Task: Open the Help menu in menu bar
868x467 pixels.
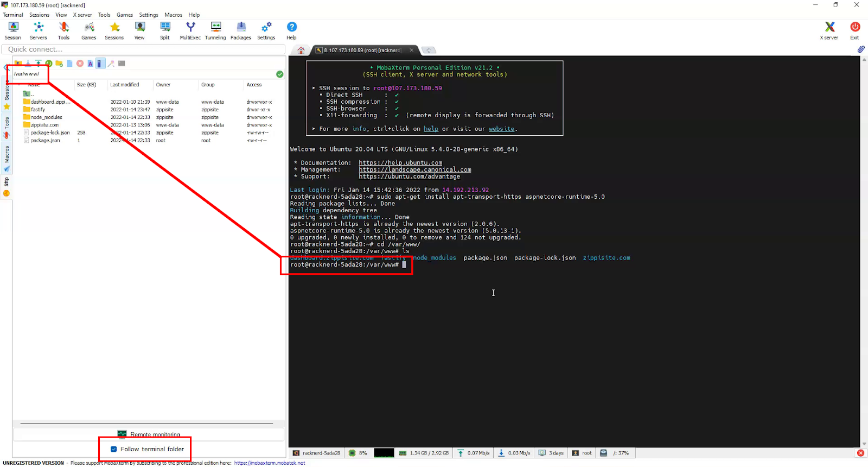Action: (194, 15)
